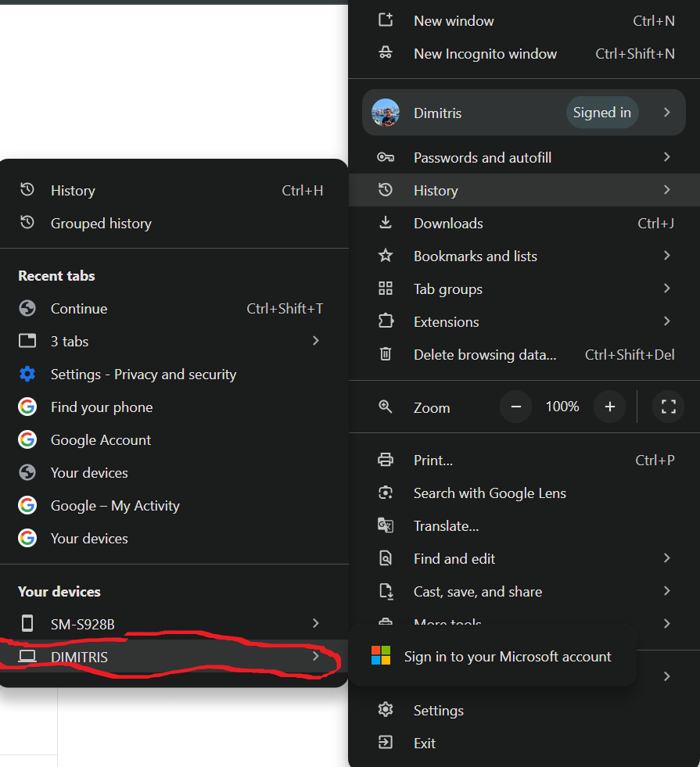Click the Find and edit icon

click(386, 558)
